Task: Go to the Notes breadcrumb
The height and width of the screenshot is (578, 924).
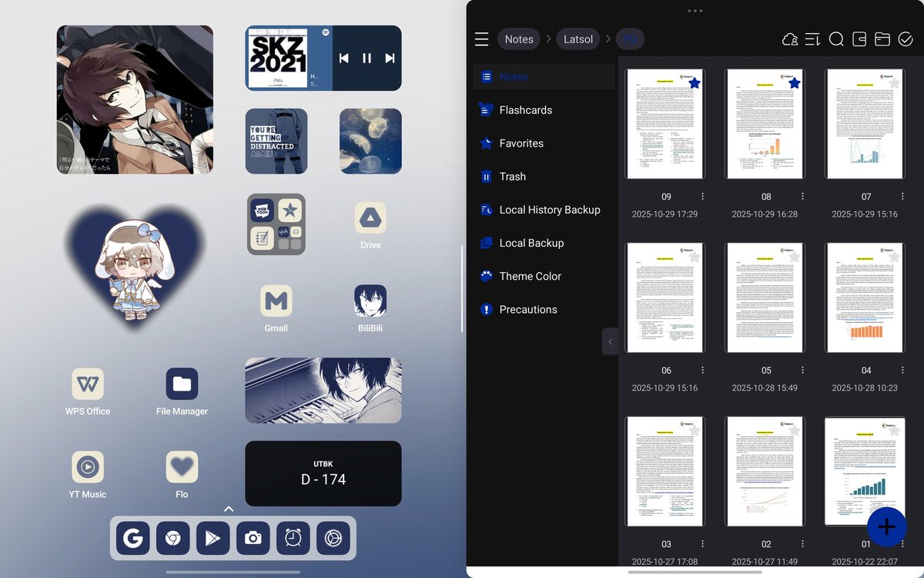Action: click(x=519, y=39)
